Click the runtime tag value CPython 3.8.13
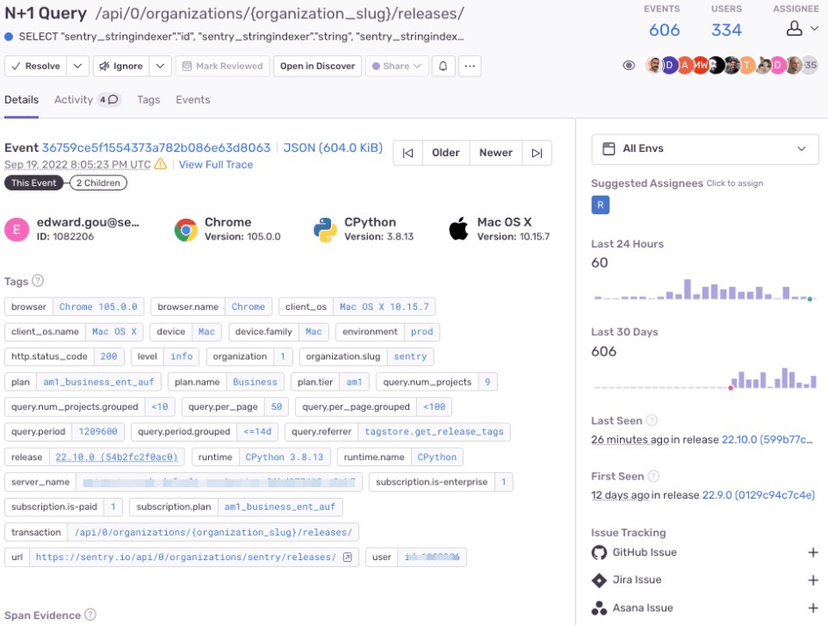Screen dimensions: 828x625 285,457
